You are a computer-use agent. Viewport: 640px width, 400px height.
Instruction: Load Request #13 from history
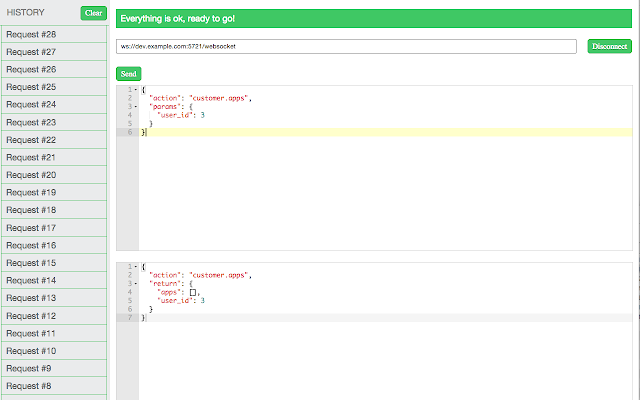54,298
